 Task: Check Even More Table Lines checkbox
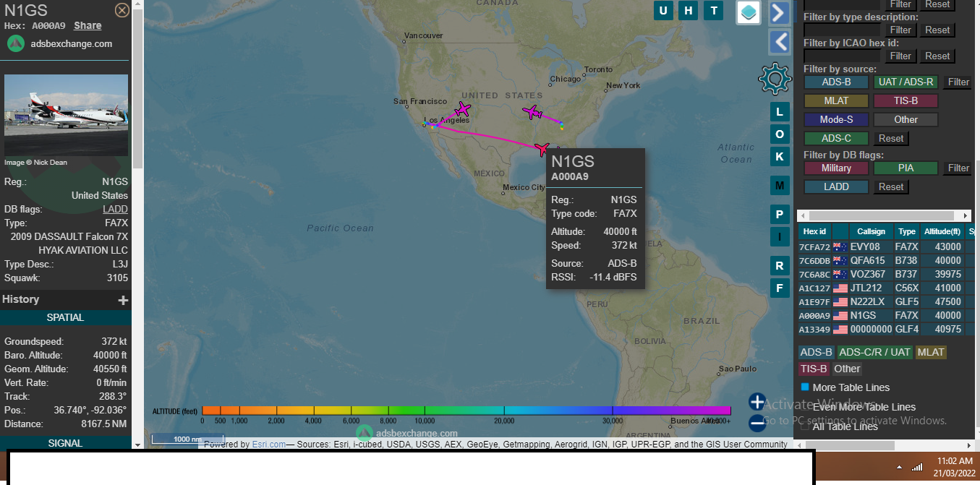805,407
